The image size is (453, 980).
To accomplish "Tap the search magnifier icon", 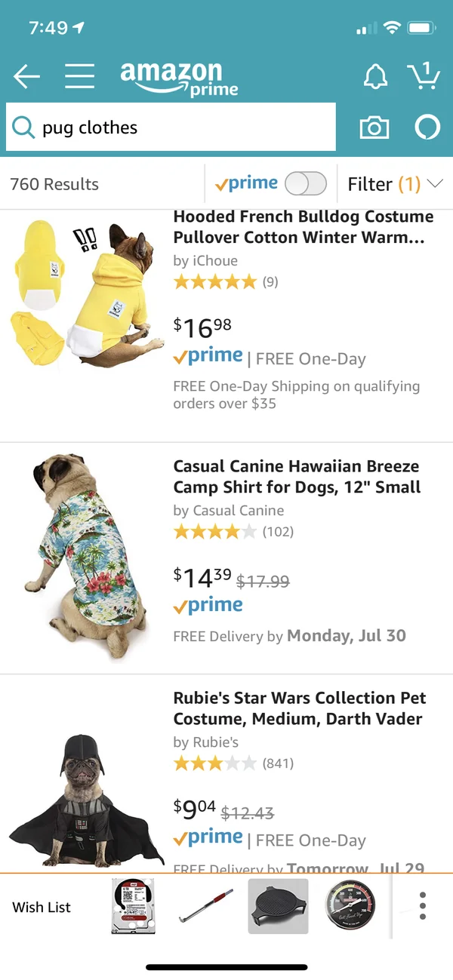I will pyautogui.click(x=24, y=127).
